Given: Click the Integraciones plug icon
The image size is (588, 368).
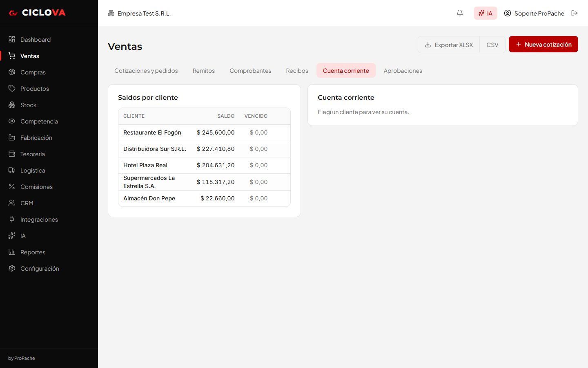Looking at the screenshot, I should (x=12, y=219).
